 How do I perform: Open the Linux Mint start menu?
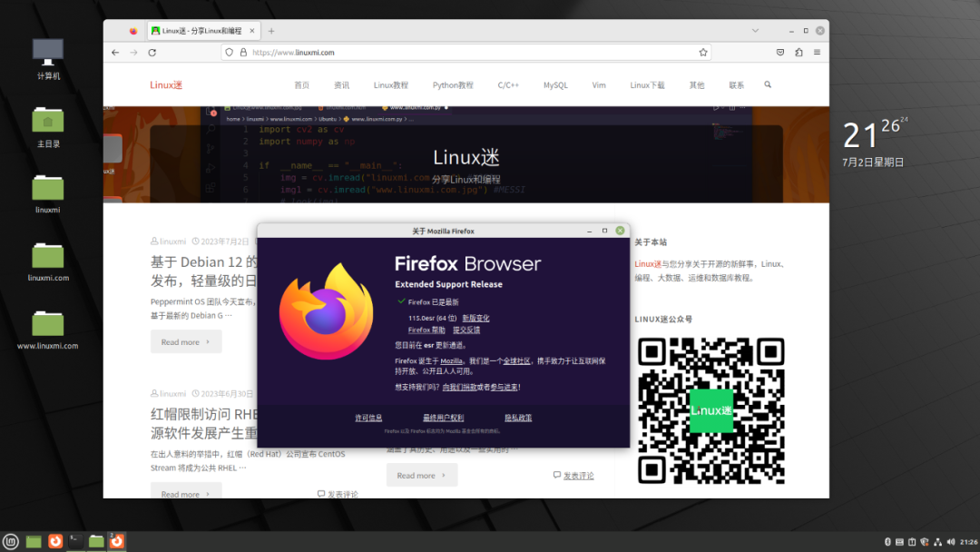pos(11,541)
